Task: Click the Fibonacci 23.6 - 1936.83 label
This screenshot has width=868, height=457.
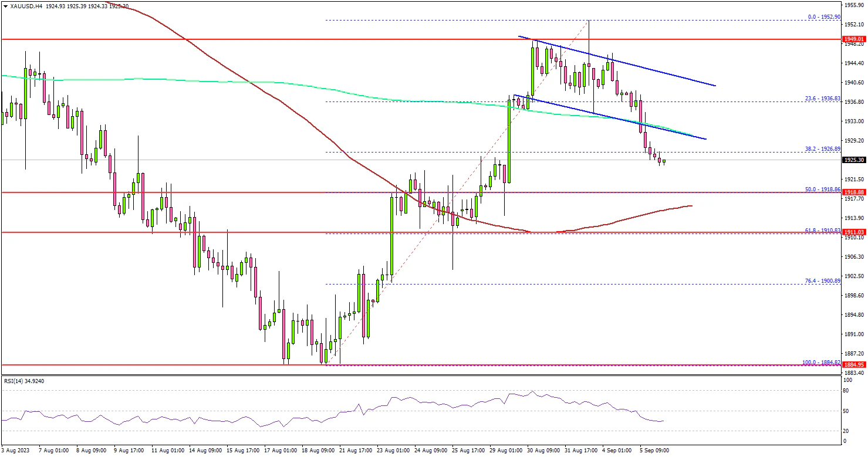Action: coord(823,99)
